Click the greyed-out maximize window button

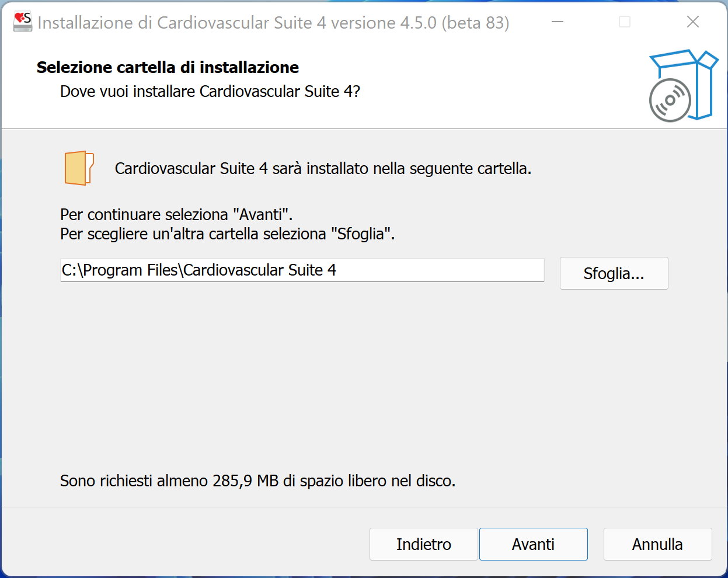pos(625,22)
